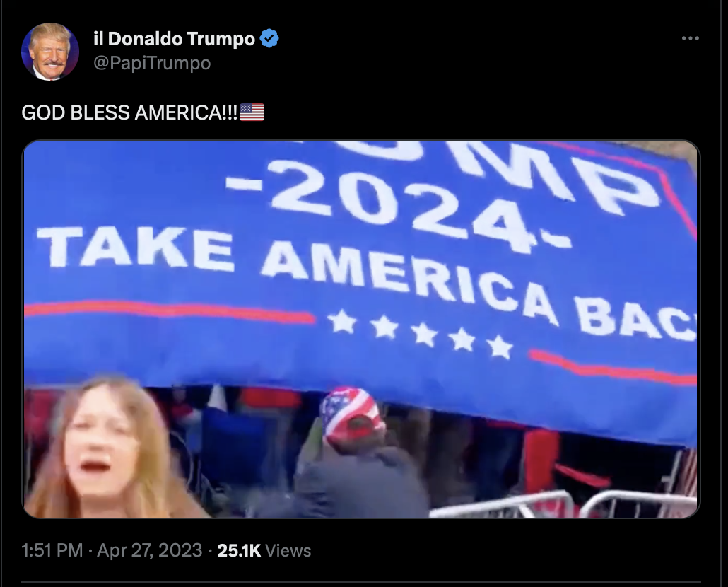This screenshot has height=587, width=728.
Task: Open the 25.1K view count
Action: [x=239, y=550]
